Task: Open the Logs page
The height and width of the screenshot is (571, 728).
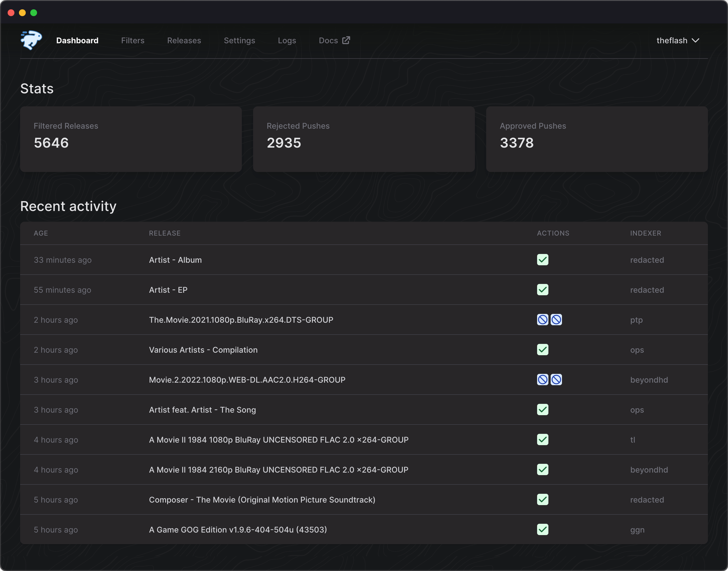Action: [287, 40]
